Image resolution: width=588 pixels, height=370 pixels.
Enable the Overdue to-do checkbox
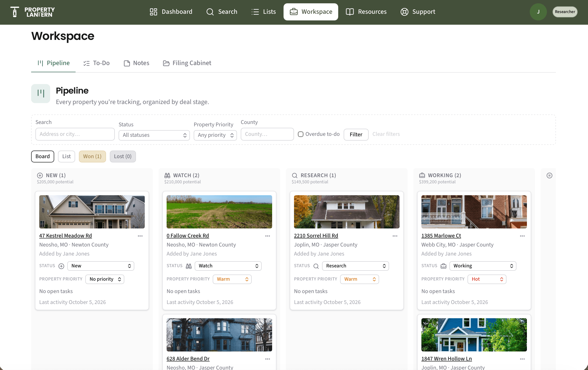300,134
